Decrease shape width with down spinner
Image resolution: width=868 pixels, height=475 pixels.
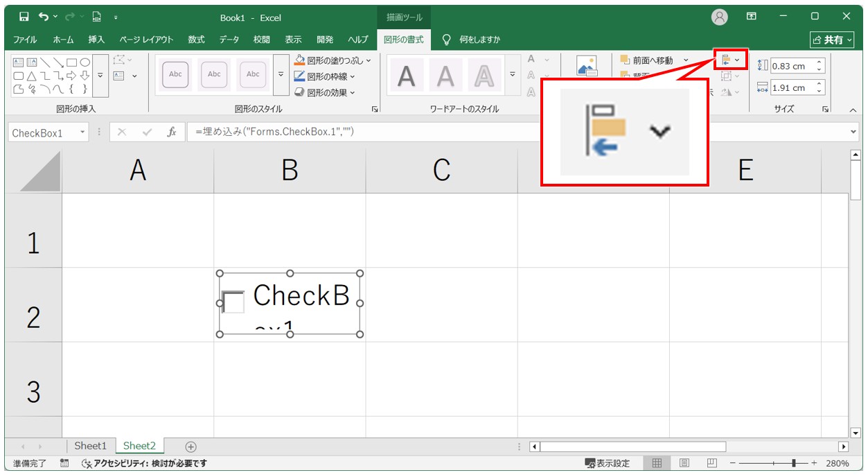(820, 92)
